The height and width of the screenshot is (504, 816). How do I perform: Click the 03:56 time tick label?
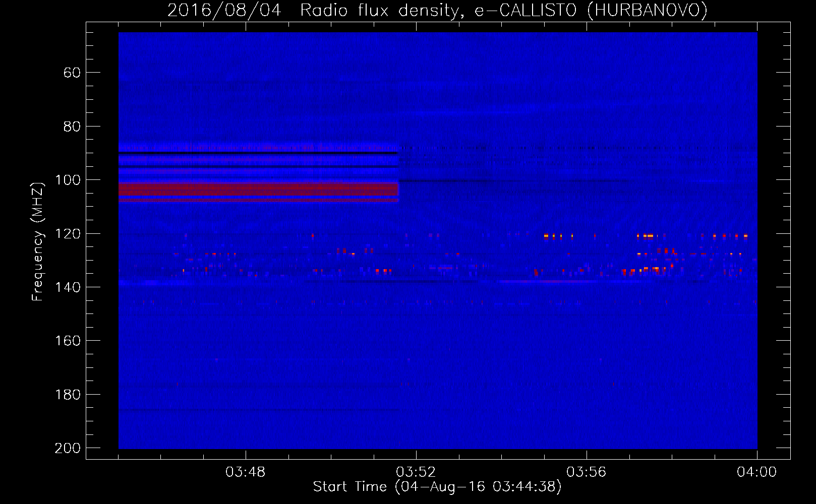point(587,472)
